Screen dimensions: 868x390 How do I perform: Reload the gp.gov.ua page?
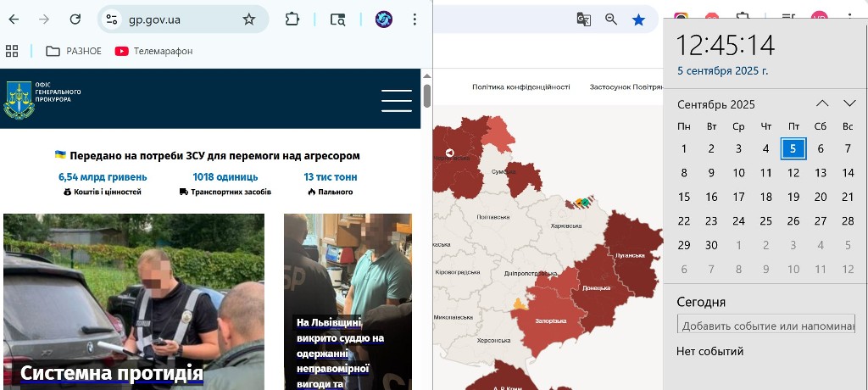pyautogui.click(x=75, y=19)
